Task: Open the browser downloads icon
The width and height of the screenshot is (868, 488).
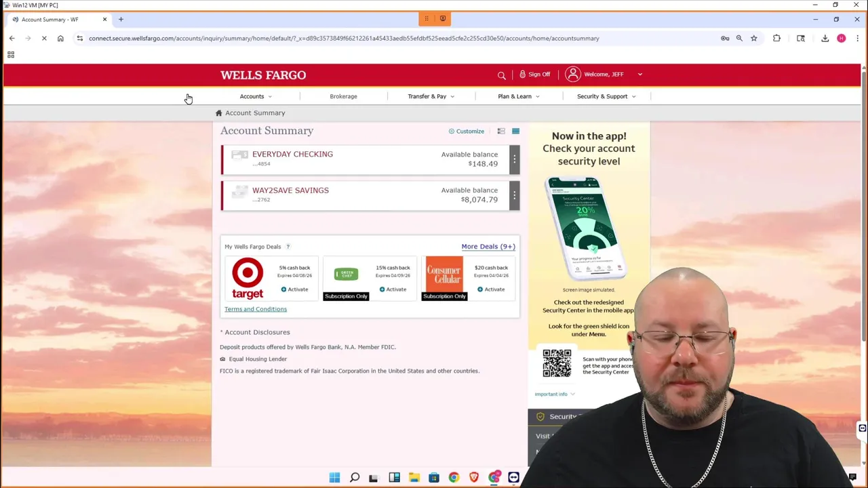Action: click(825, 39)
